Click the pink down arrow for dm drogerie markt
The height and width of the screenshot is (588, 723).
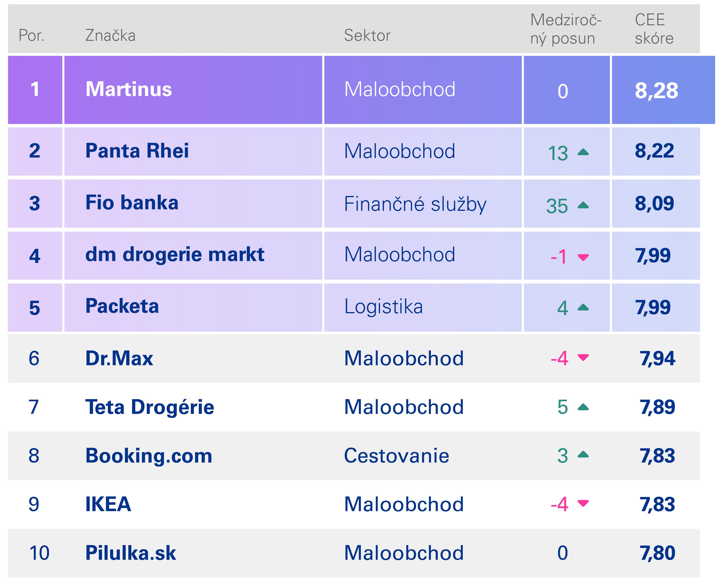click(x=583, y=257)
